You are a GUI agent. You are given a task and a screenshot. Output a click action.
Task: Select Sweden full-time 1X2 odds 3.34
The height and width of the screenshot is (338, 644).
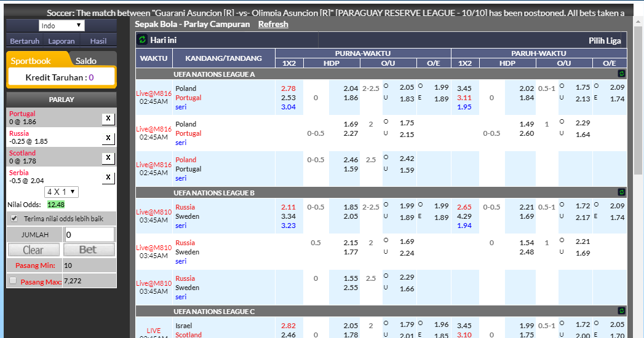coord(288,216)
